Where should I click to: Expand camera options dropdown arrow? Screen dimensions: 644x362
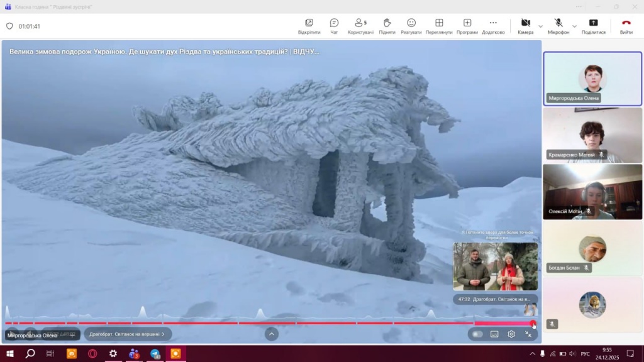[x=541, y=26]
